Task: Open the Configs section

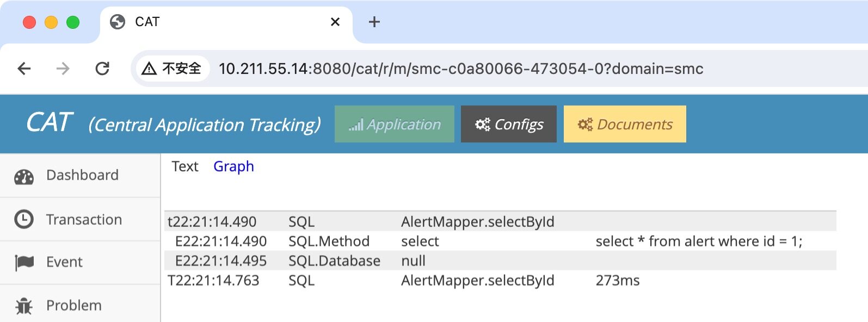Action: 509,124
